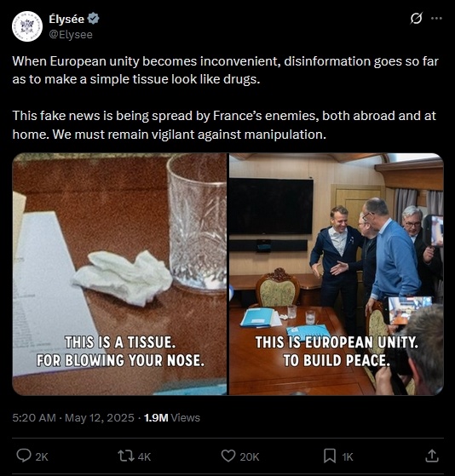Like the post with the heart icon

pos(228,456)
